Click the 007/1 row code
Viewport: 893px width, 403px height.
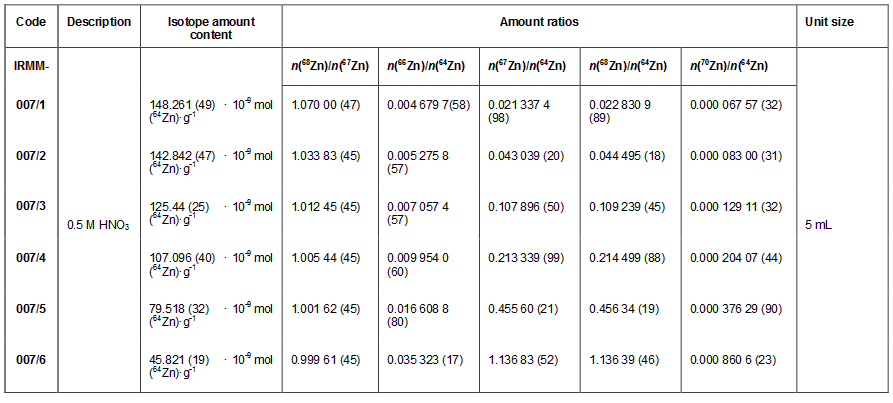[x=24, y=105]
